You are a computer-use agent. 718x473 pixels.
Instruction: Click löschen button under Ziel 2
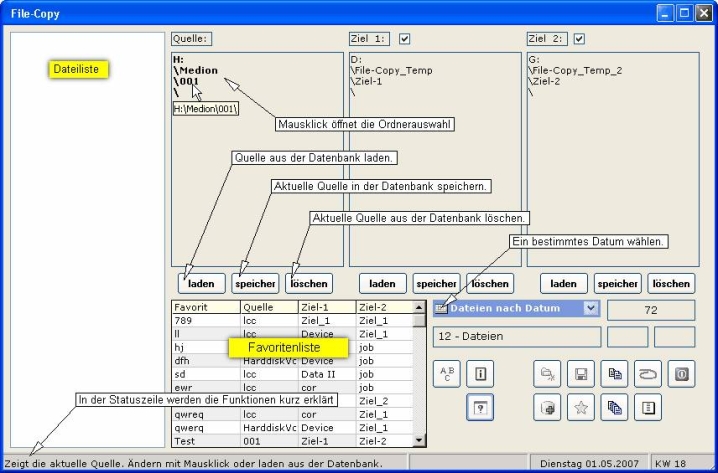[670, 283]
